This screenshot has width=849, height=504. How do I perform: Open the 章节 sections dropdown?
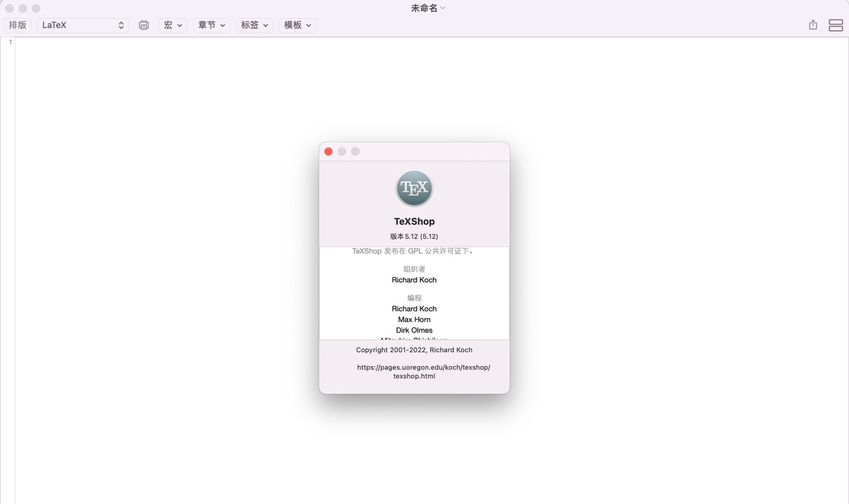(211, 25)
